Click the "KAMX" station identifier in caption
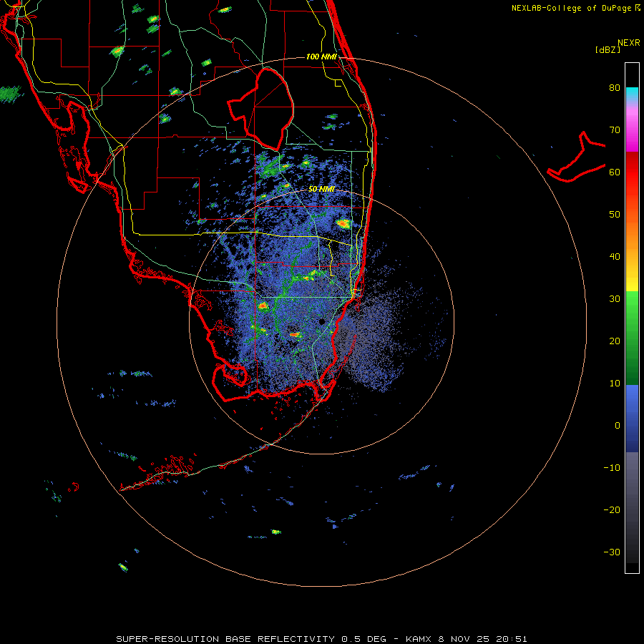 coord(419,639)
